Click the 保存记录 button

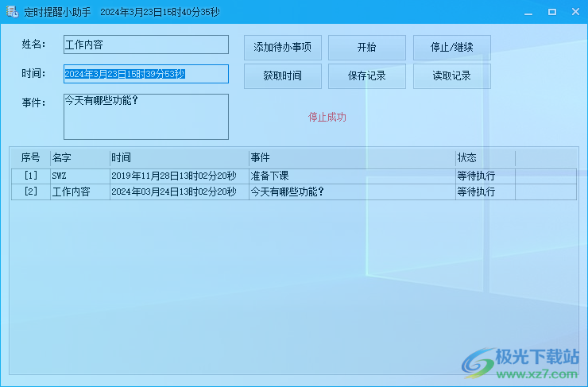pos(367,76)
